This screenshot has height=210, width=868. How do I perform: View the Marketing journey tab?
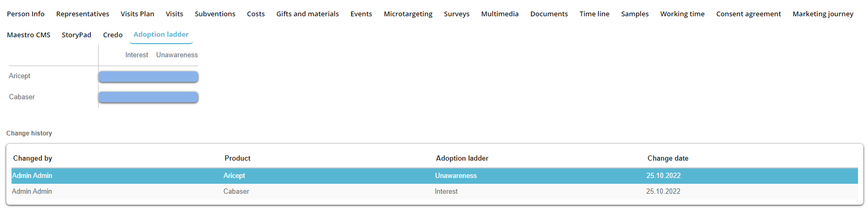pyautogui.click(x=823, y=14)
